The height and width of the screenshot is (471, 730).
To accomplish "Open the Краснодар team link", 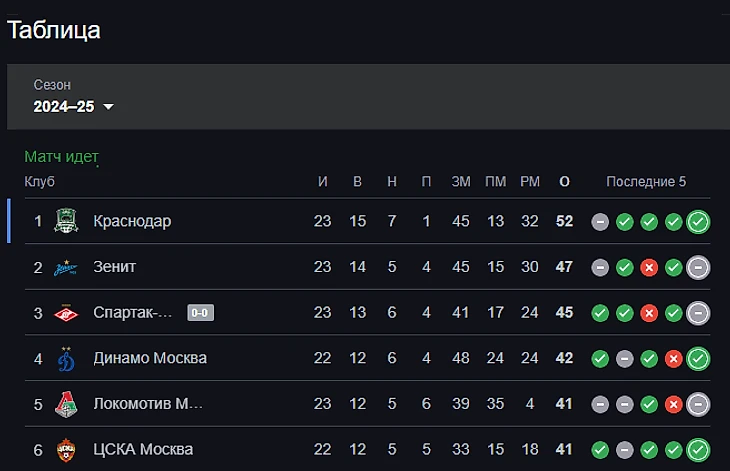I will pyautogui.click(x=132, y=221).
